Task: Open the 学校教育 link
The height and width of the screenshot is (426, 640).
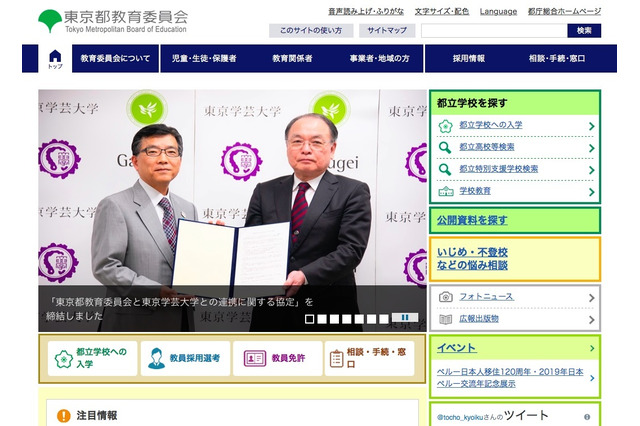Action: coord(475,191)
